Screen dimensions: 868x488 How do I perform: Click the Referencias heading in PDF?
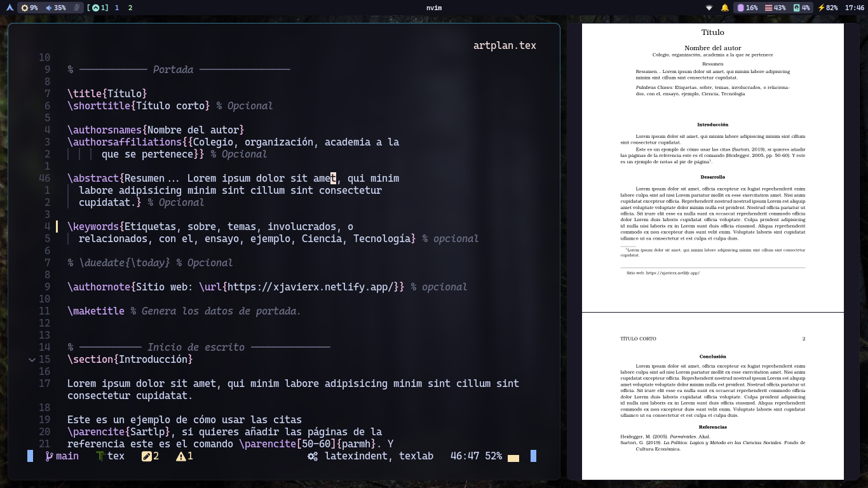(x=712, y=427)
